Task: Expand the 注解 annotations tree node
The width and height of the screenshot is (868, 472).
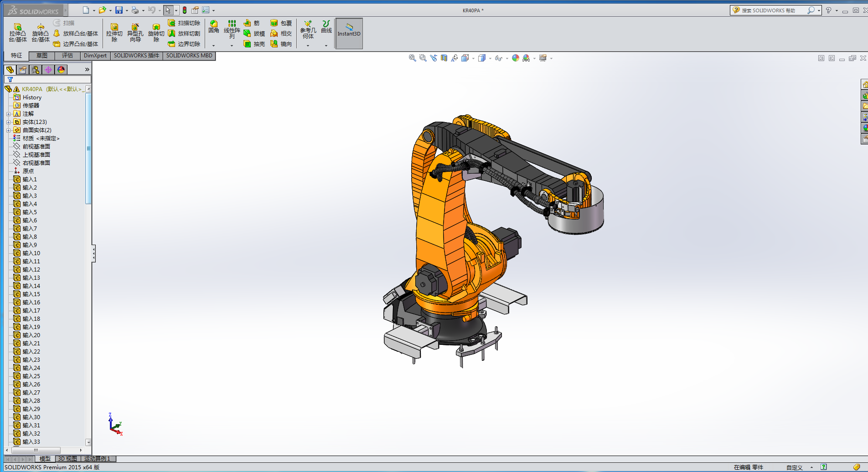Action: tap(8, 114)
